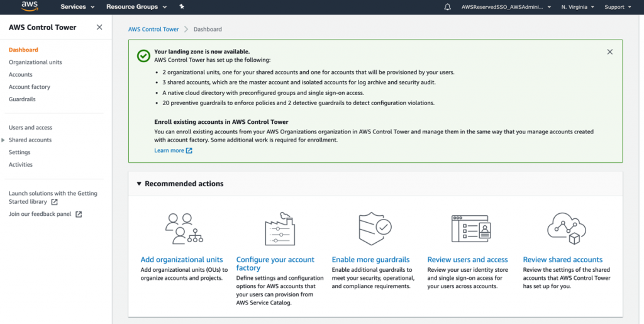Select Dashboard in the sidebar
The width and height of the screenshot is (644, 324).
pos(23,50)
